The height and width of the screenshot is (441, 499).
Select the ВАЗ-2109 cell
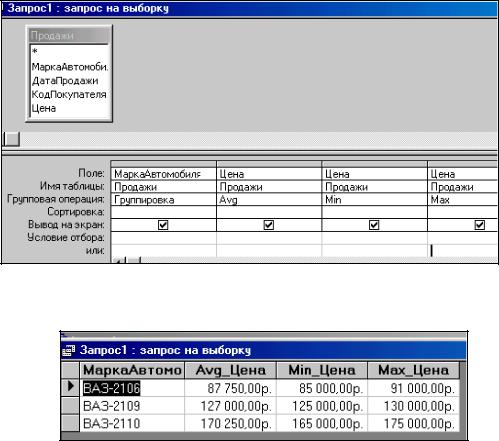pos(132,406)
